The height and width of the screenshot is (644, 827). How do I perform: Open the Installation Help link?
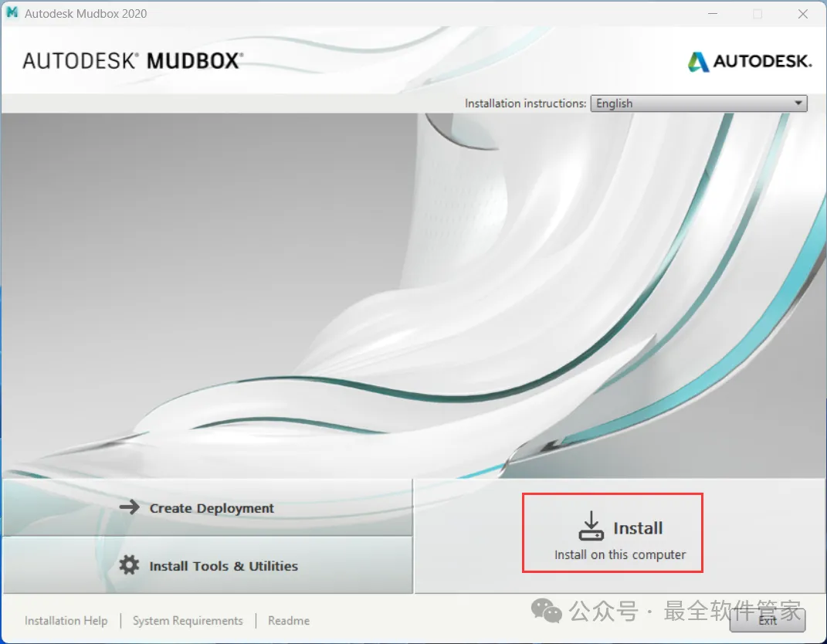[x=66, y=621]
